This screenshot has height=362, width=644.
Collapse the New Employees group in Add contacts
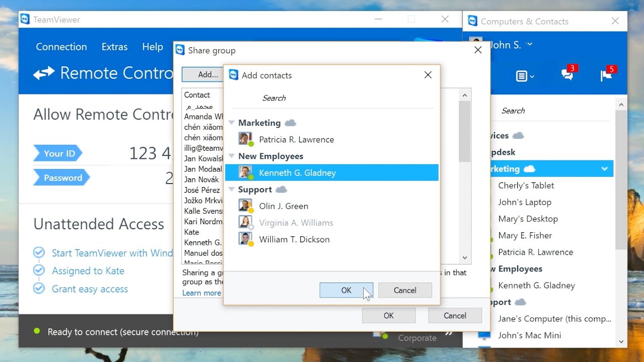tap(231, 156)
